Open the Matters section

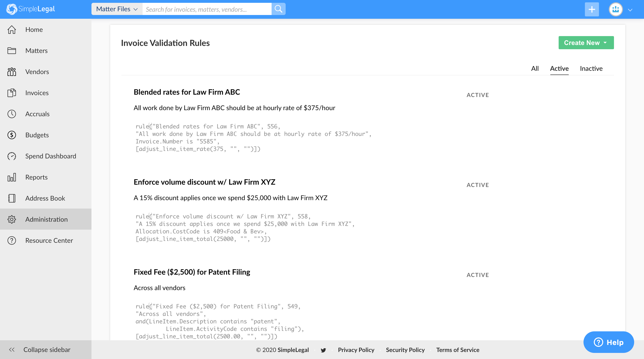tap(36, 50)
